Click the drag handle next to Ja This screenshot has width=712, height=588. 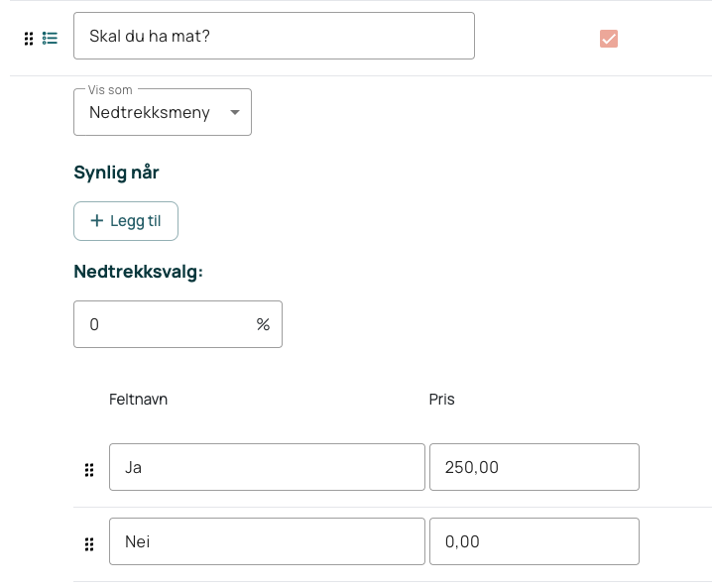(x=89, y=470)
